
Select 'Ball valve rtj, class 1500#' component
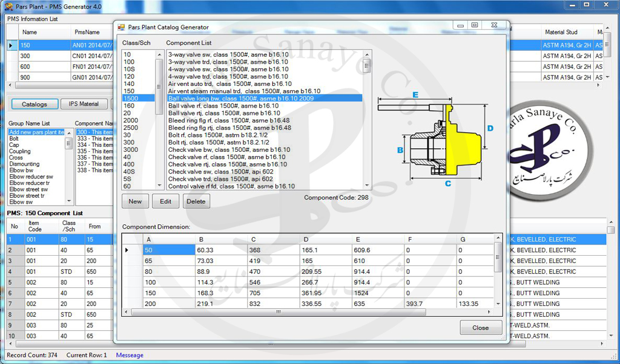pyautogui.click(x=265, y=113)
